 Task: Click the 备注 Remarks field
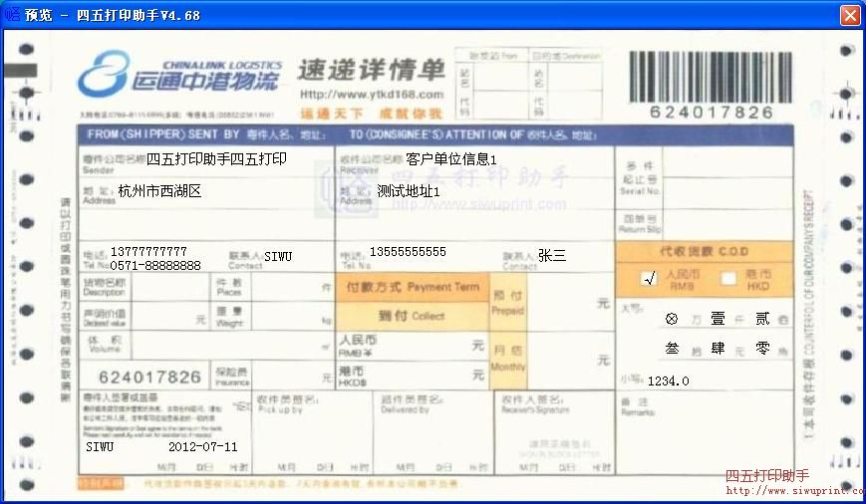pyautogui.click(x=705, y=432)
